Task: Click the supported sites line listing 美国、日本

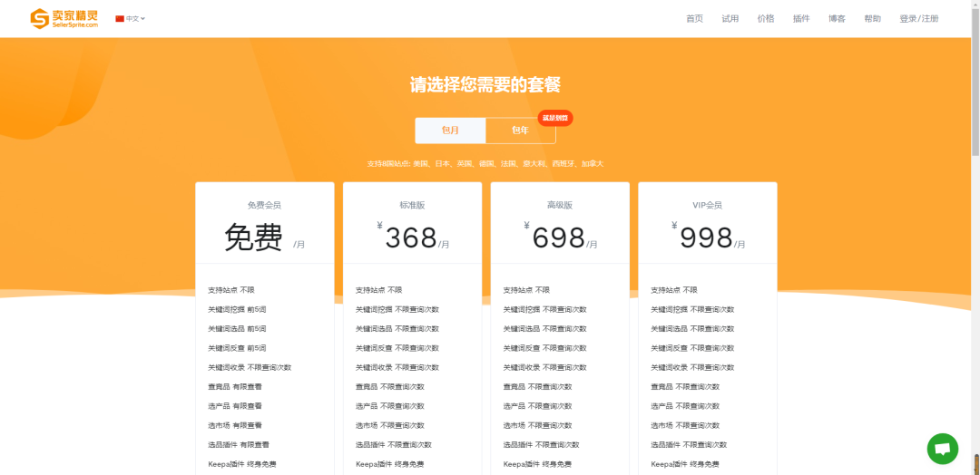Action: 485,163
